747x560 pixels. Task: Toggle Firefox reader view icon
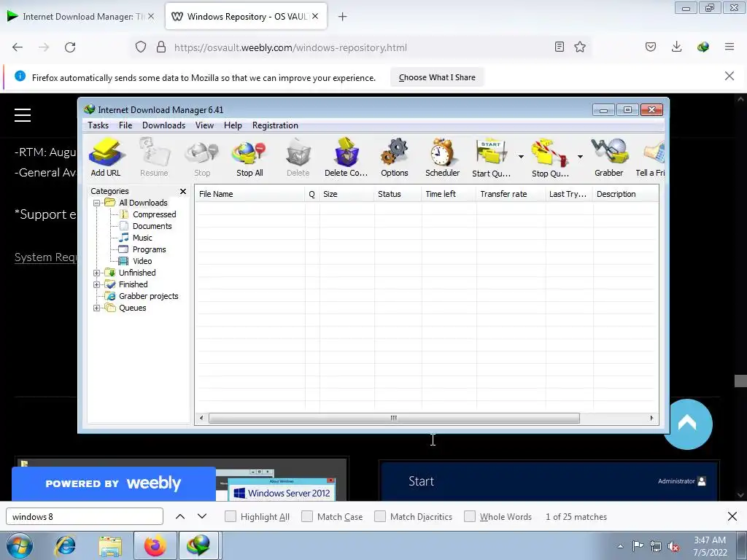click(560, 47)
